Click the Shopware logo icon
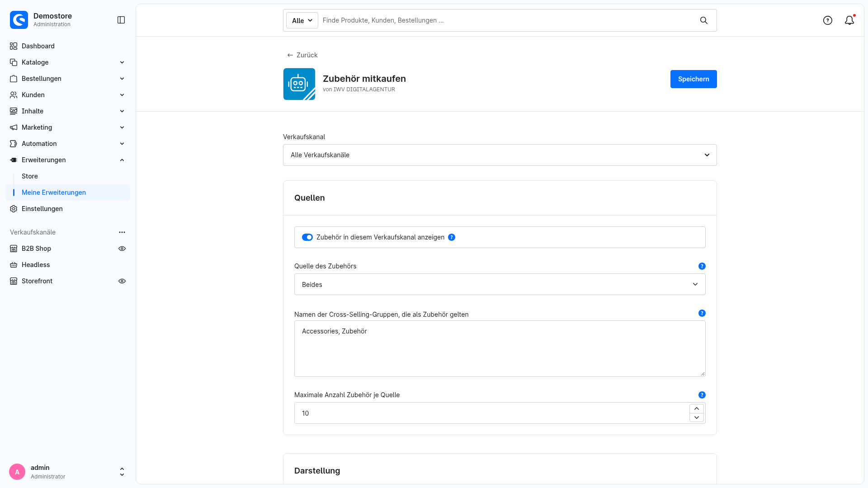Viewport: 868px width, 488px height. pos(19,20)
